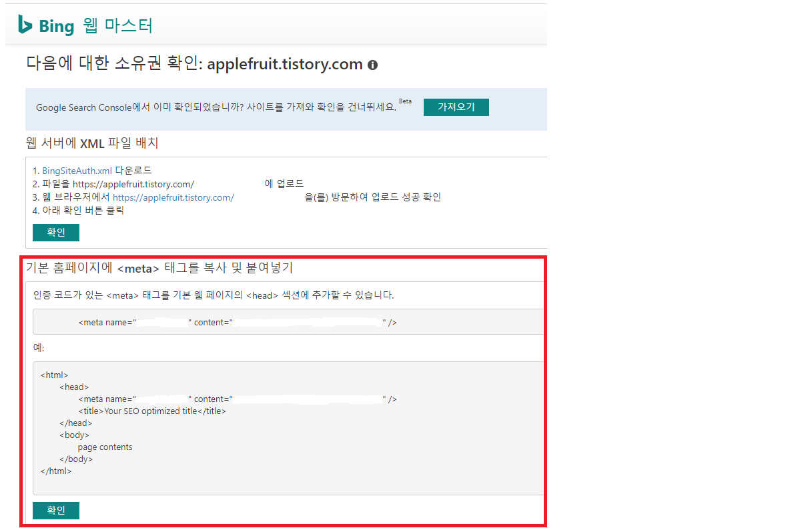Click the '웹 서버에 XML 파일 배치' heading
The width and height of the screenshot is (792, 532).
pos(92,143)
